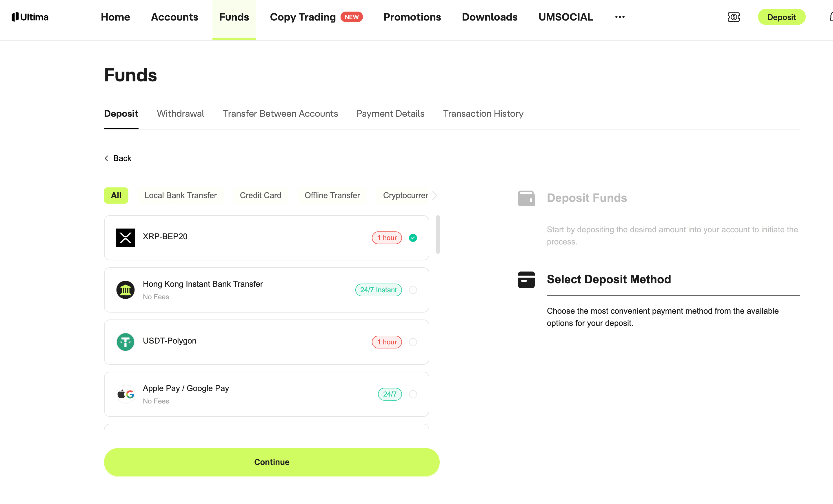
Task: Filter by Credit Card methods
Action: (x=260, y=195)
